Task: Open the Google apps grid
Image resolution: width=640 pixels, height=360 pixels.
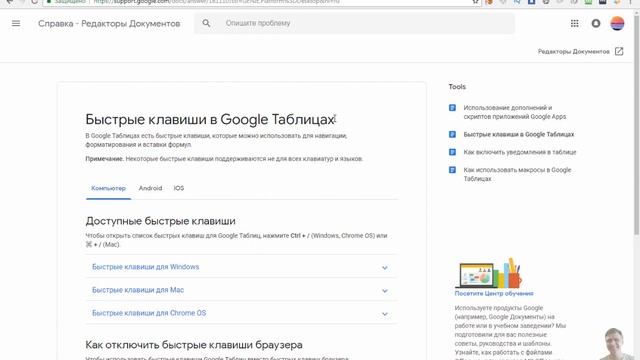Action: [x=574, y=23]
